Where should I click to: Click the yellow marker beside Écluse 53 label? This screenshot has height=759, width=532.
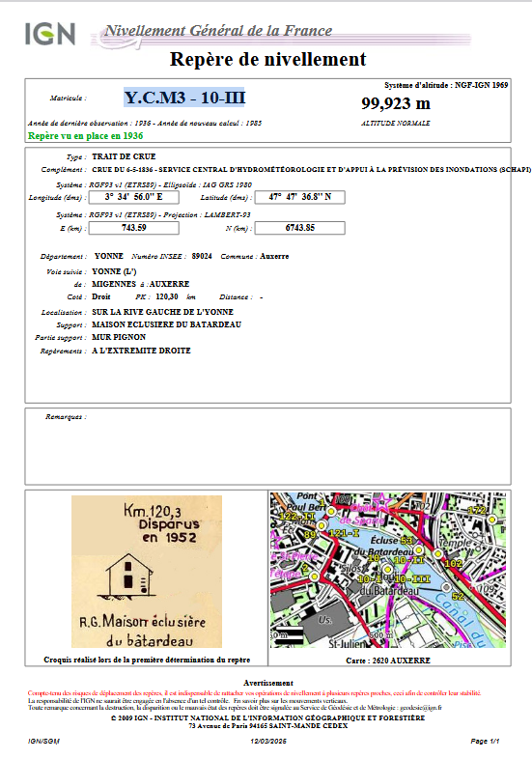click(x=419, y=549)
